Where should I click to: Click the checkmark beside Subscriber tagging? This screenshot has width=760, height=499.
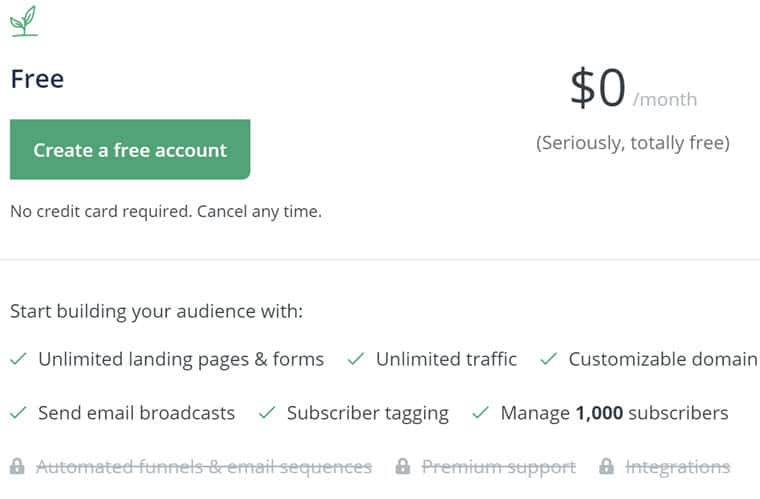click(x=267, y=413)
